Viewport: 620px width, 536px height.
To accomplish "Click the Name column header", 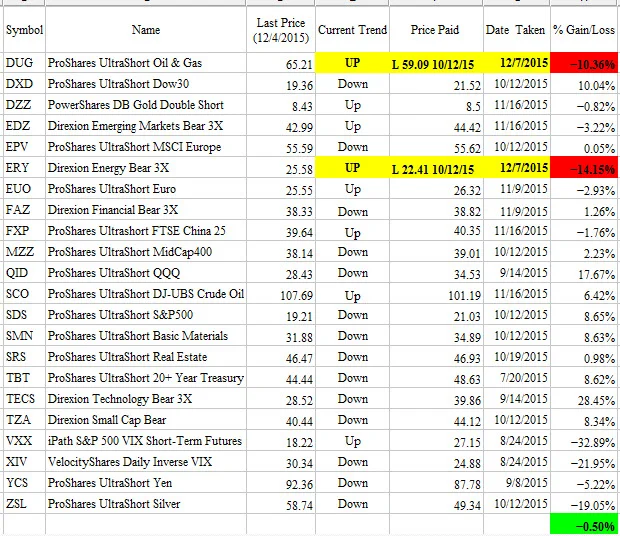I will [x=146, y=30].
